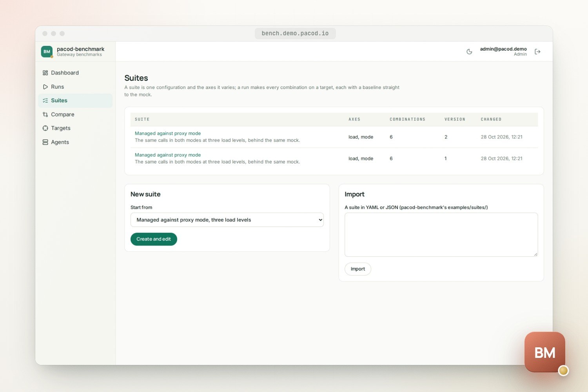Click the "28 Oct 2026, 12:21" date in the version 2 row
The image size is (588, 392).
tap(501, 137)
